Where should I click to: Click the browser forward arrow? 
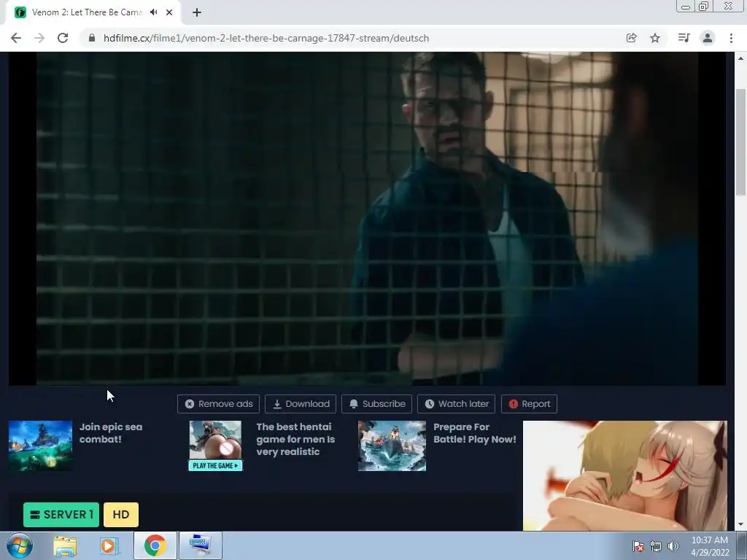[39, 38]
